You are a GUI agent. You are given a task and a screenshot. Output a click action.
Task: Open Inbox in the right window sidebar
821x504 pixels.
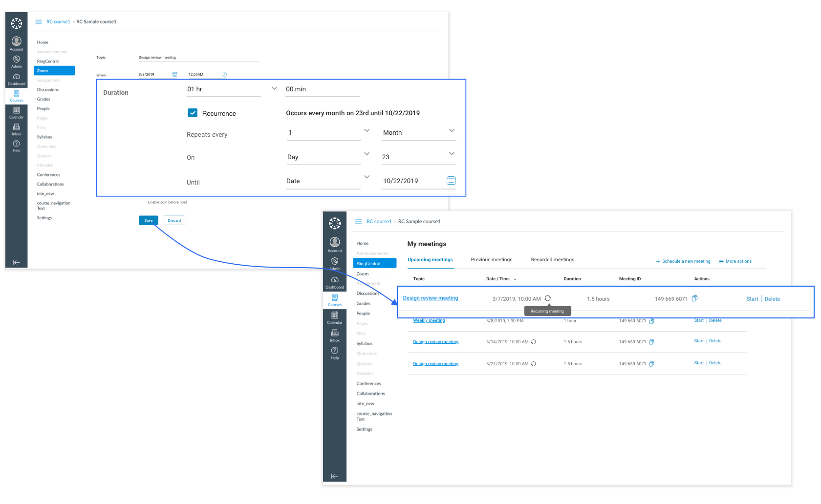tap(335, 335)
